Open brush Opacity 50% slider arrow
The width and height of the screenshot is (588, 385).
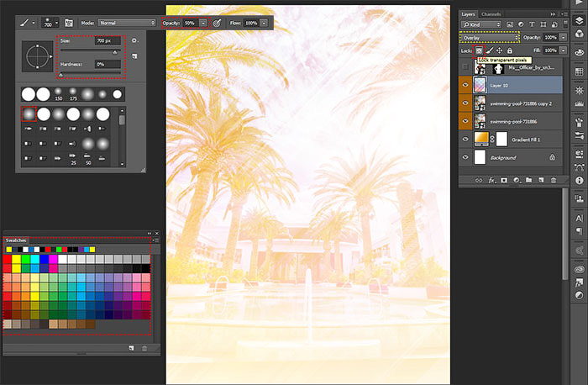tap(203, 23)
